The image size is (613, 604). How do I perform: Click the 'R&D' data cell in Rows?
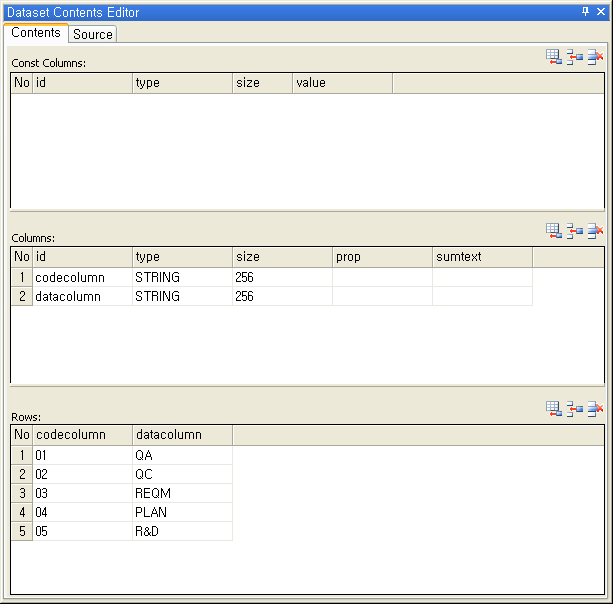coord(183,531)
